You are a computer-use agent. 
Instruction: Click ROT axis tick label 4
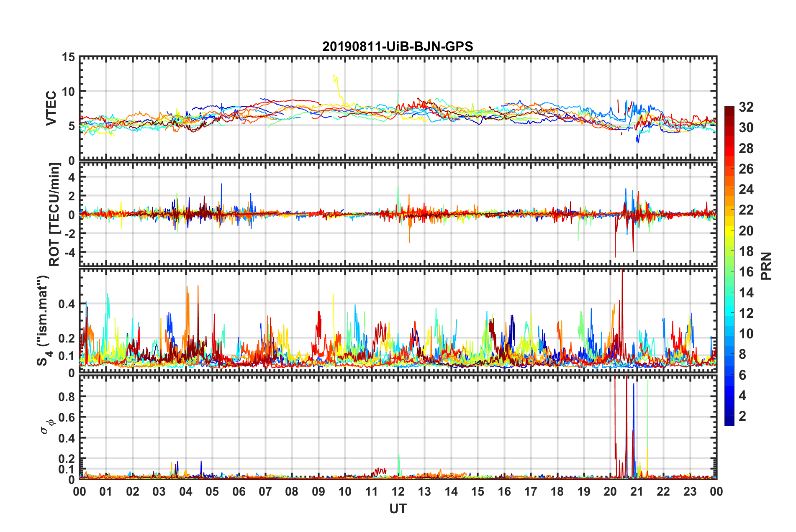(72, 177)
